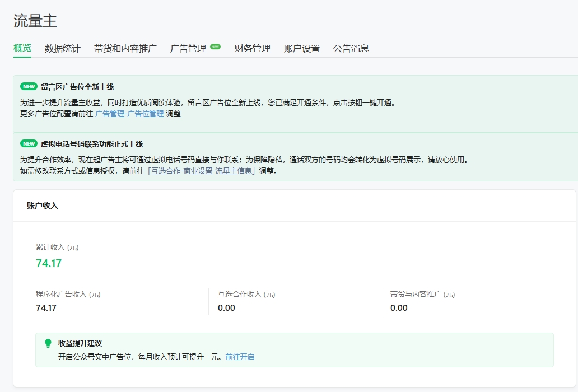Click the small NEW badge next to 广告管理
Image resolution: width=578 pixels, height=392 pixels.
(216, 46)
